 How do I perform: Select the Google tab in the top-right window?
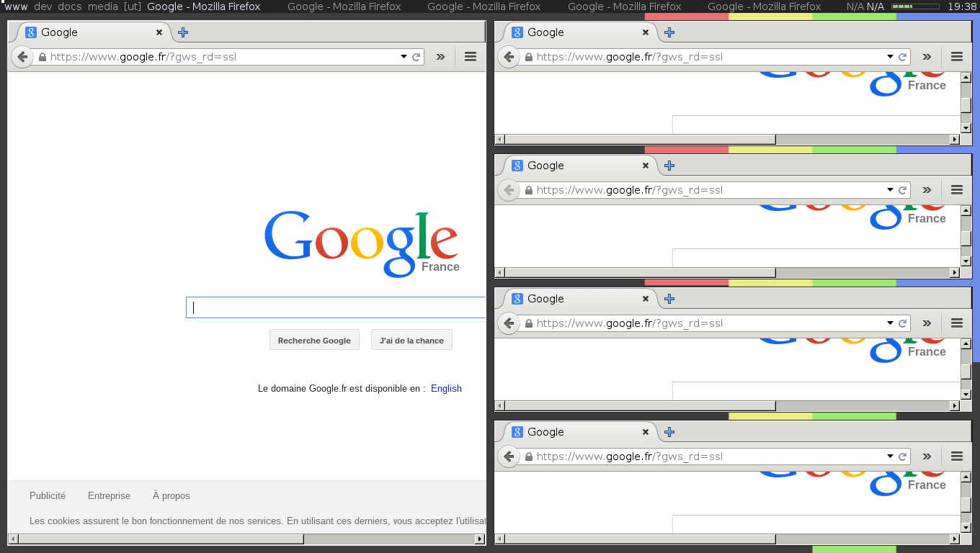coord(580,32)
